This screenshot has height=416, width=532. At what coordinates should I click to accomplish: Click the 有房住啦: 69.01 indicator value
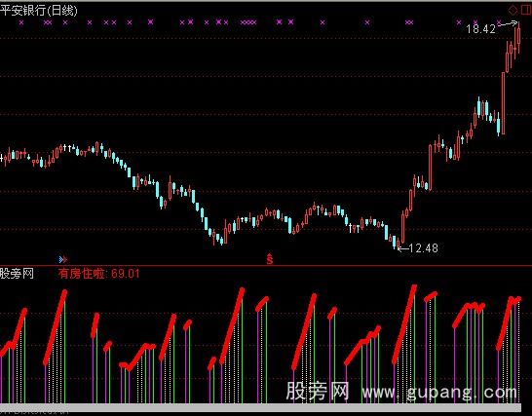(98, 274)
